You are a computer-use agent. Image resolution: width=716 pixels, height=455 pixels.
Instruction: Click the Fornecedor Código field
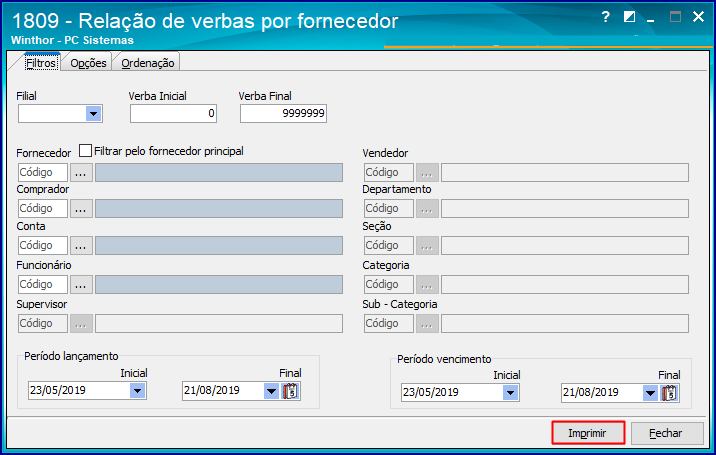42,173
